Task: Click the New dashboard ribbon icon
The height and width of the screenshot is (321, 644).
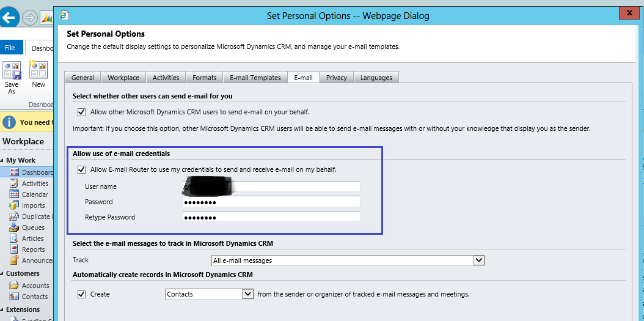Action: coord(38,70)
